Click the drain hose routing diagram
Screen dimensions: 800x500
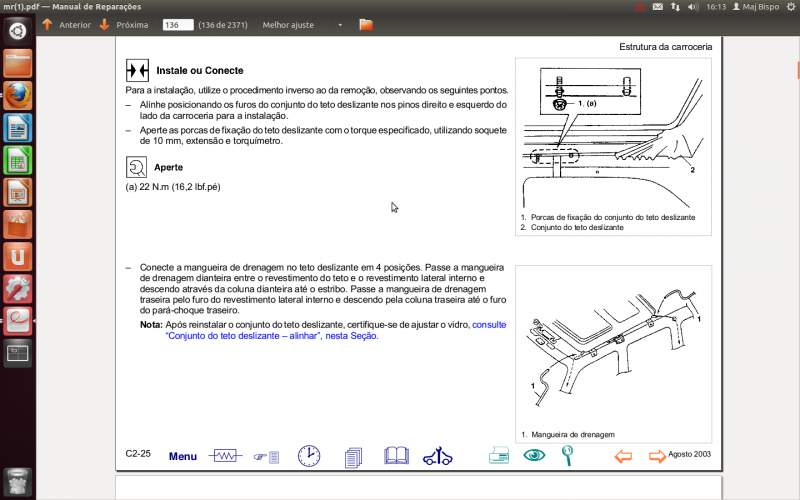coord(613,349)
